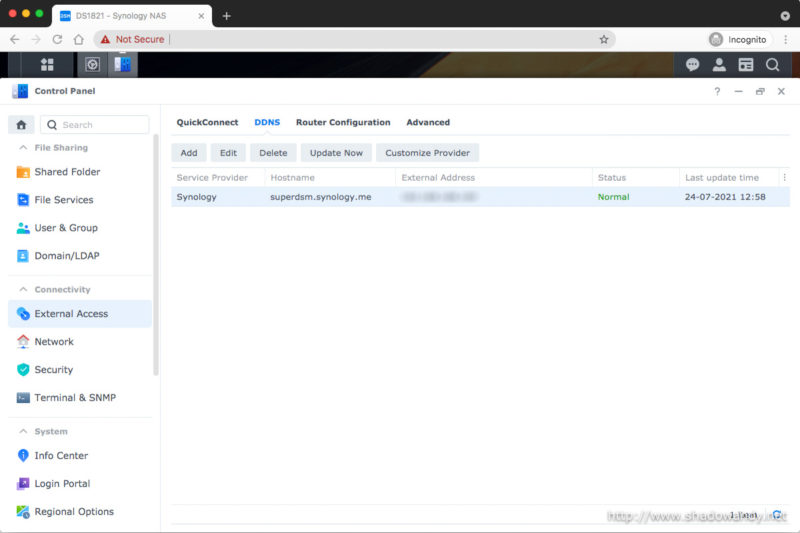
Task: Click the 24-07-2021 12:58 update time
Action: pyautogui.click(x=725, y=197)
